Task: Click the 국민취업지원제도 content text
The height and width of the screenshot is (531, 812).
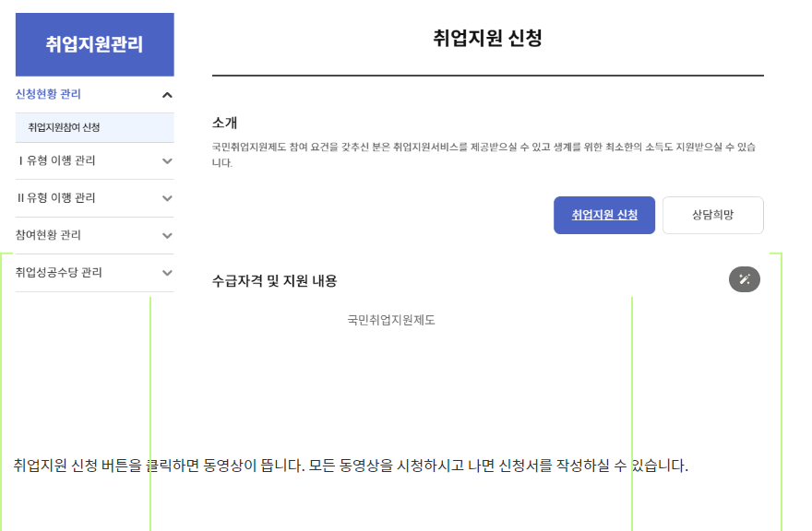Action: [391, 321]
